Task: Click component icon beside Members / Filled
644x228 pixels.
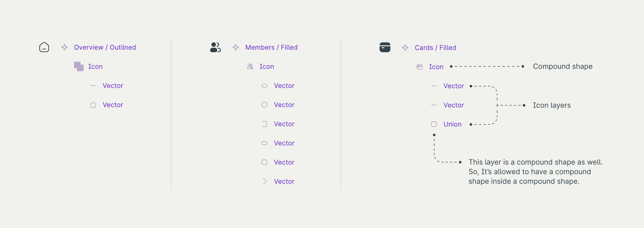Action: coord(236,47)
